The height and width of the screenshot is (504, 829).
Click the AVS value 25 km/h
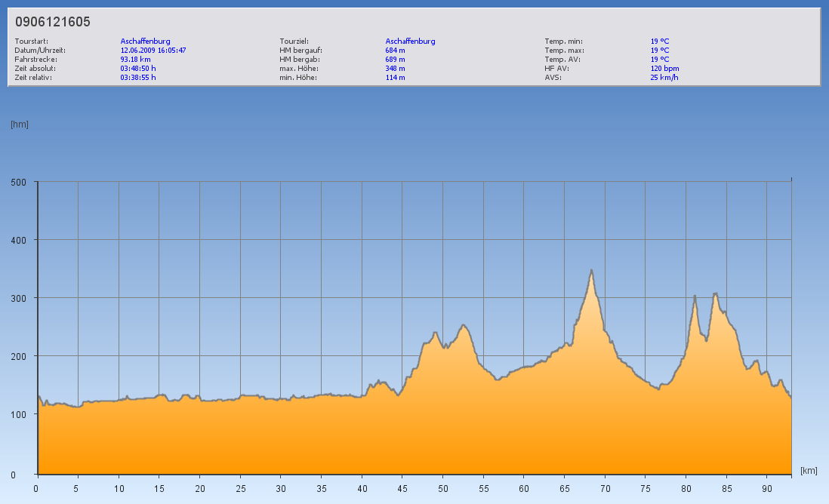pos(664,78)
